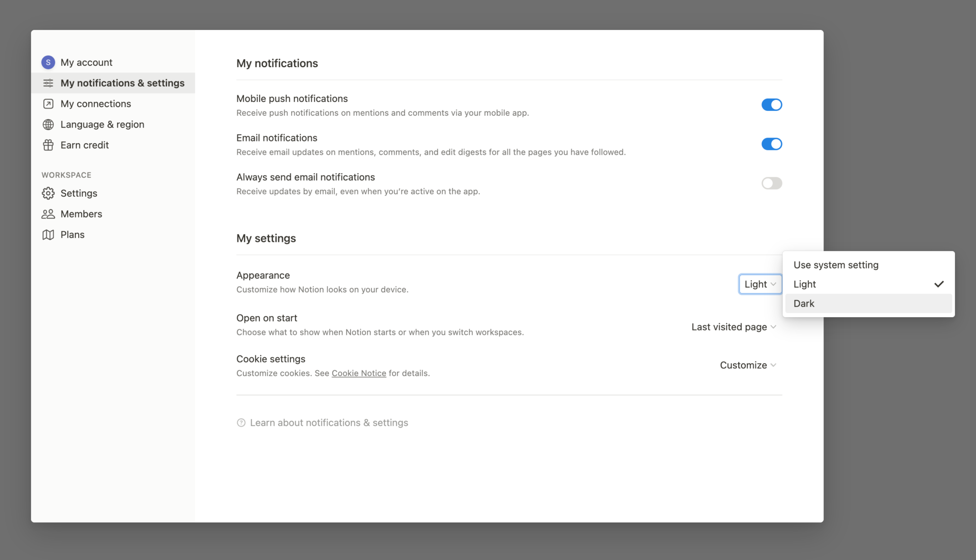
Task: Click the Email notifications toggle slider
Action: click(x=771, y=144)
